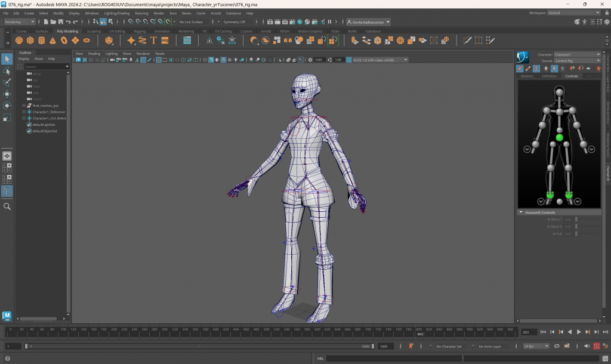
Task: Toggle audio mute speaker icon
Action: pyautogui.click(x=587, y=346)
